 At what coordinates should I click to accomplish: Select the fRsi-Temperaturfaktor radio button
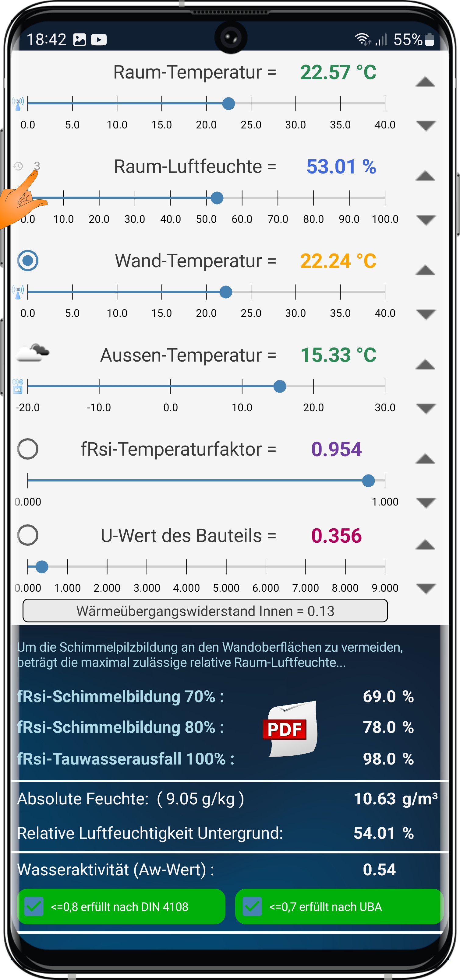[x=28, y=449]
